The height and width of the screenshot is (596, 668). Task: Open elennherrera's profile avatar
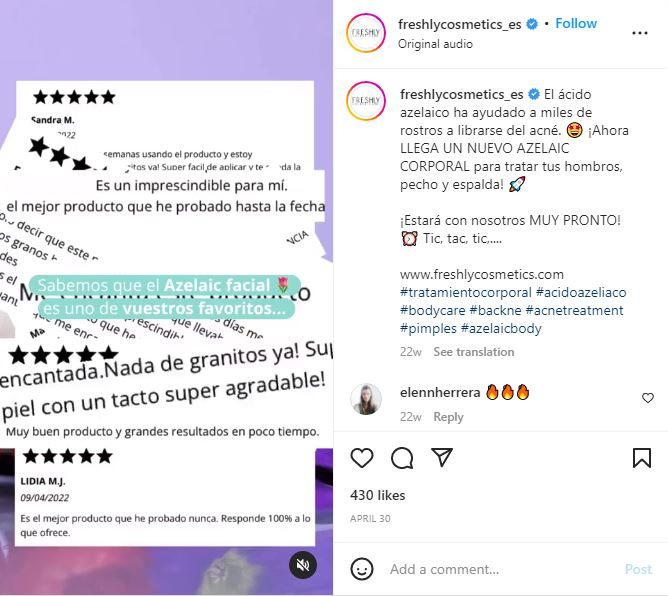click(x=366, y=399)
